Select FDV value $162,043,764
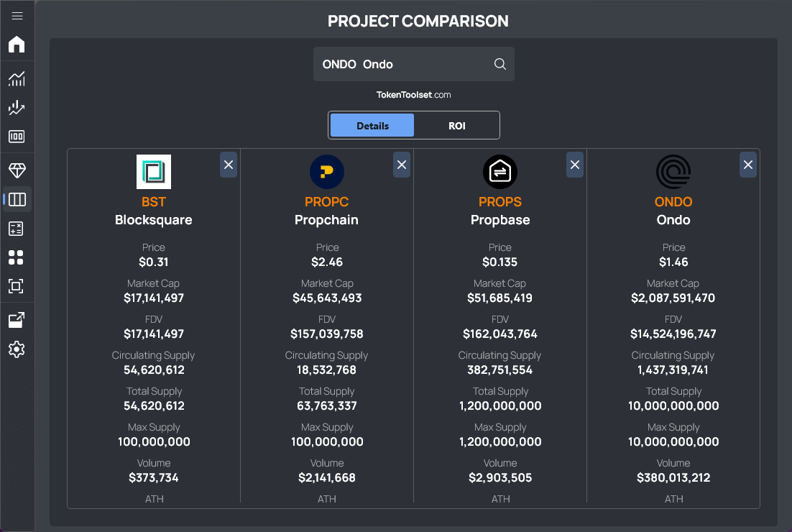Screen dimensions: 792x532 coord(500,334)
